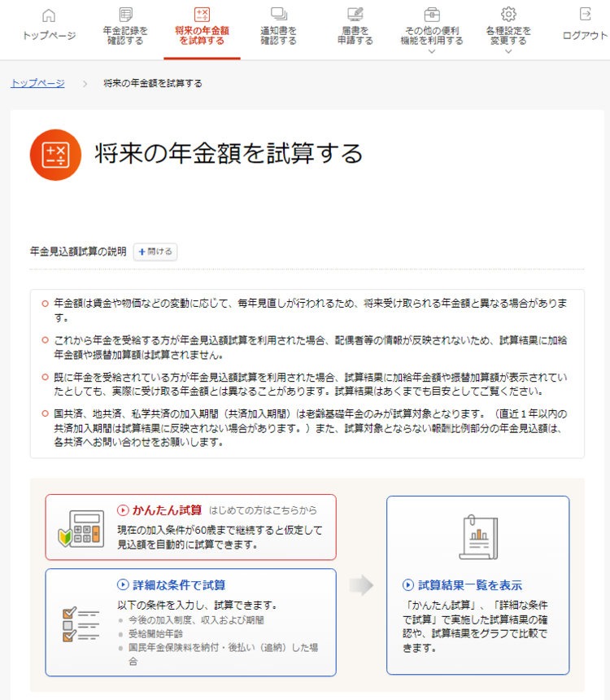
Task: Open the dropdown chevron under 各種設定を変更する
Action: pos(508,51)
